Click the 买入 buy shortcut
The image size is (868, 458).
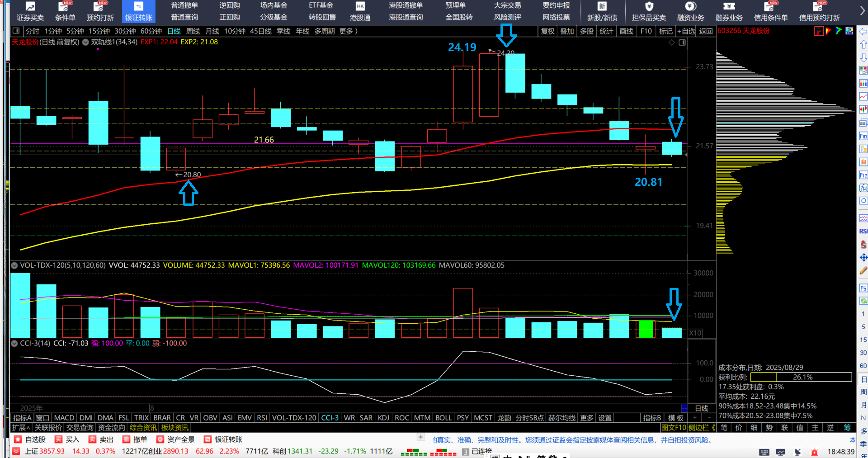pyautogui.click(x=67, y=439)
